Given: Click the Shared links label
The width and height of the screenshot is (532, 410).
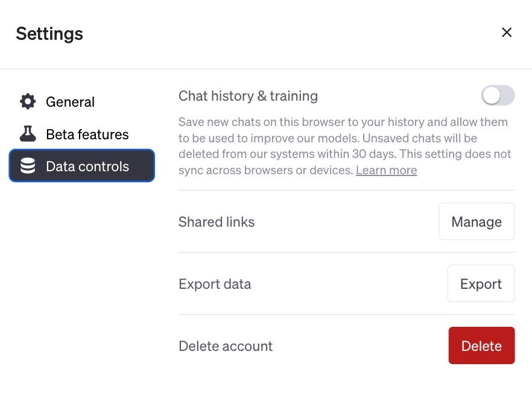Looking at the screenshot, I should click(217, 222).
